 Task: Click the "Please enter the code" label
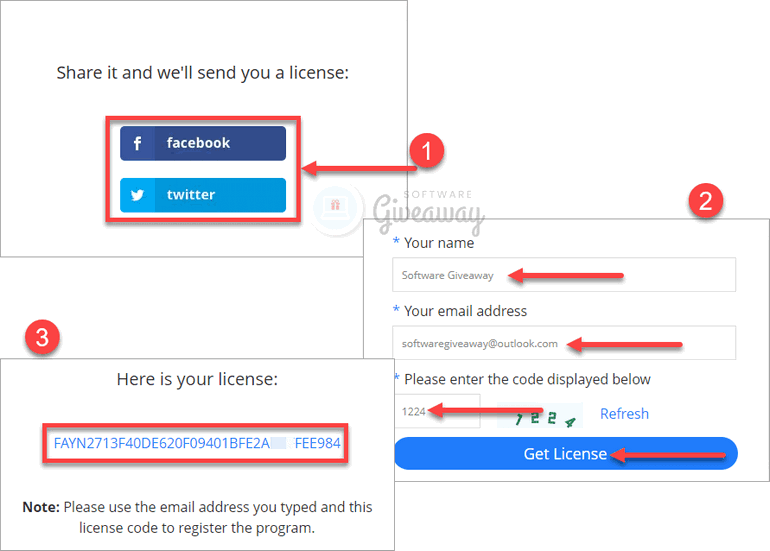(x=527, y=379)
